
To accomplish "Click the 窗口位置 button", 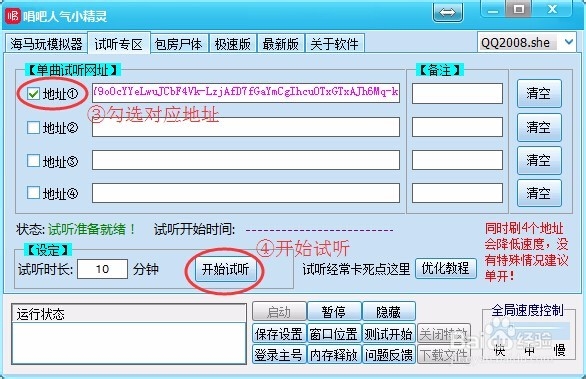I will (334, 334).
